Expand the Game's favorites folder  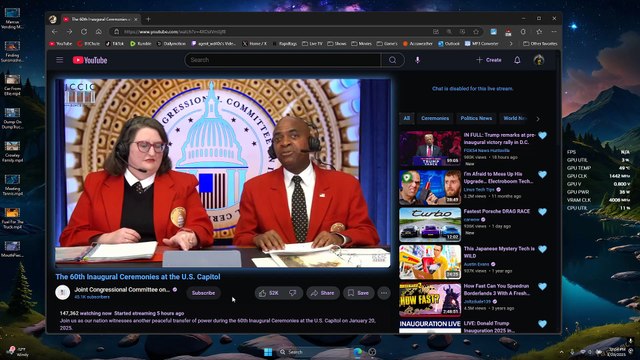tap(387, 44)
